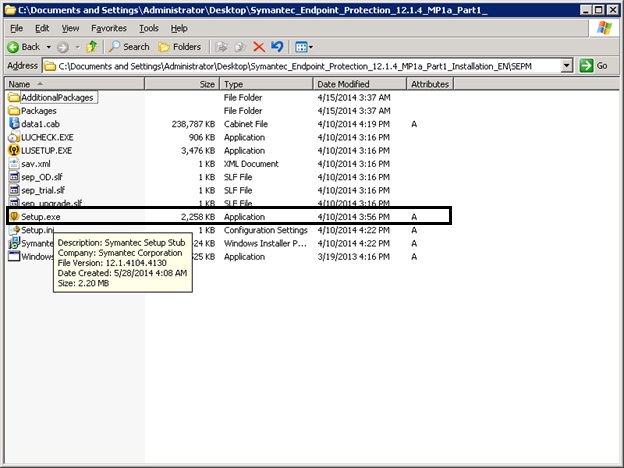The height and width of the screenshot is (468, 624).
Task: Open the Back history dropdown arrow
Action: click(49, 47)
